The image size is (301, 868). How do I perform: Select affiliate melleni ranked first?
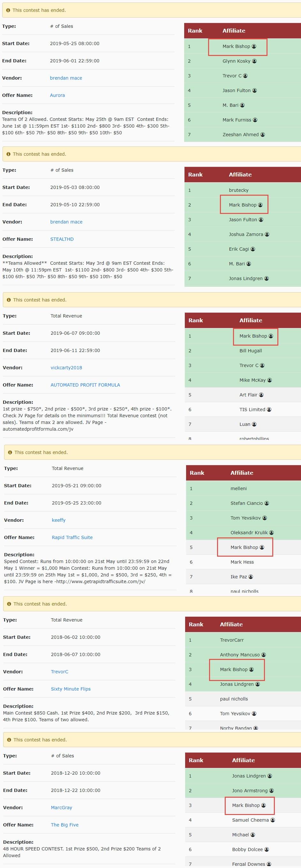click(x=239, y=488)
